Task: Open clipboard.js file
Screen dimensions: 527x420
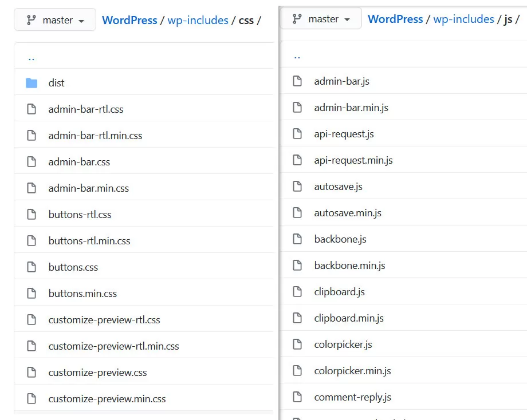Action: tap(339, 292)
